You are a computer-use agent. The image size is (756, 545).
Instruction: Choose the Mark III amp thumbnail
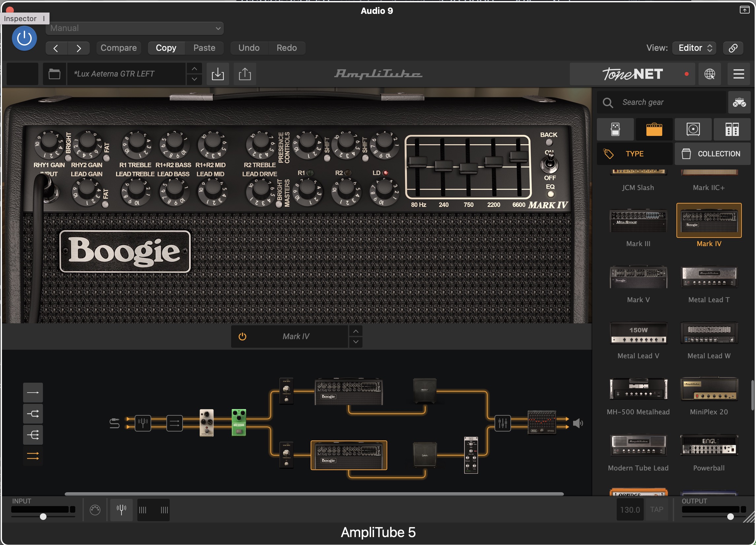[x=638, y=220]
